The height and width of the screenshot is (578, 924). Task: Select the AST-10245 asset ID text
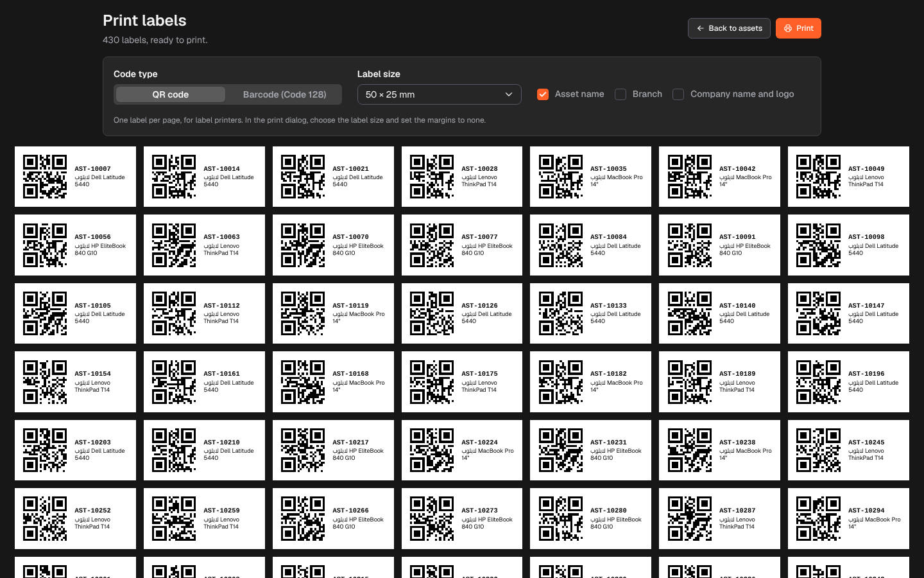tap(866, 442)
